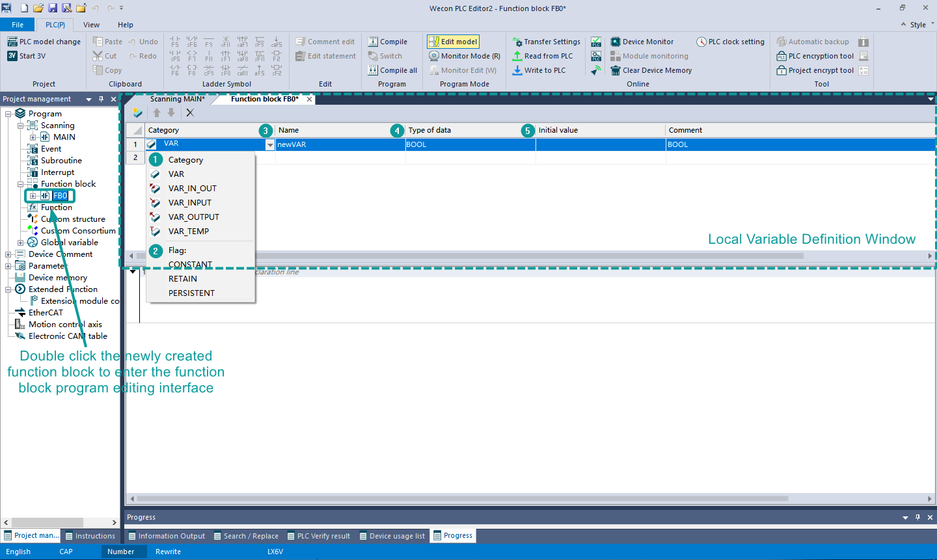The width and height of the screenshot is (937, 560).
Task: Click PLC model change icon
Action: [x=12, y=42]
